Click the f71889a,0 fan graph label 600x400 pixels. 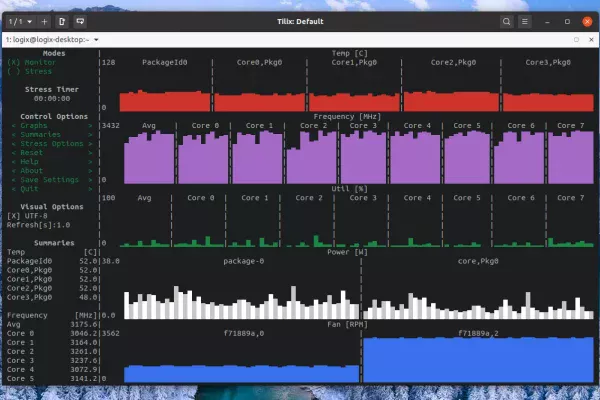pyautogui.click(x=244, y=333)
